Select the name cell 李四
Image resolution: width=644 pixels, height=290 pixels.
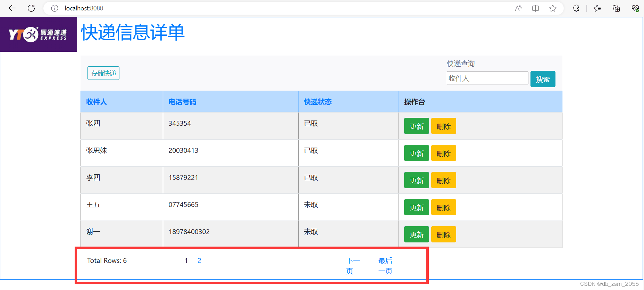93,177
